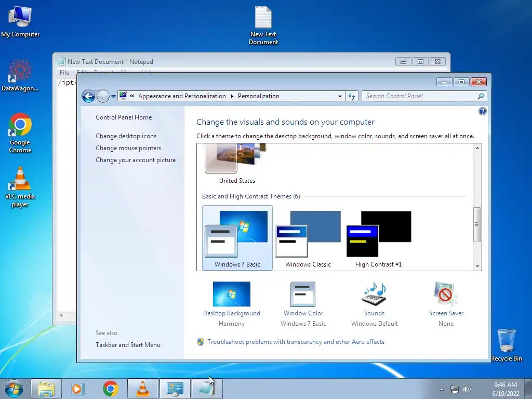
Task: Click the search magnifier icon
Action: [x=481, y=96]
